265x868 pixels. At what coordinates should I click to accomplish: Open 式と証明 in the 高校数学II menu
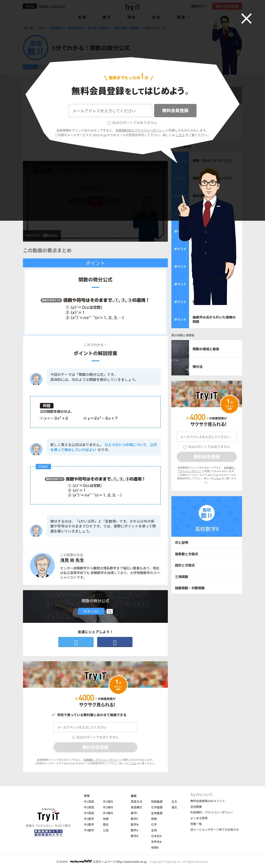click(207, 542)
